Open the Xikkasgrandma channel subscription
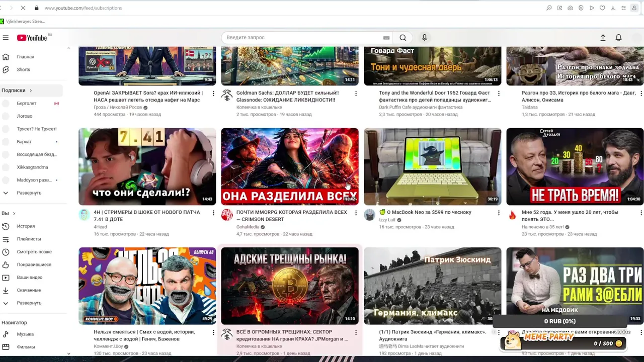Screen dimensions: 644x362 coord(31,167)
